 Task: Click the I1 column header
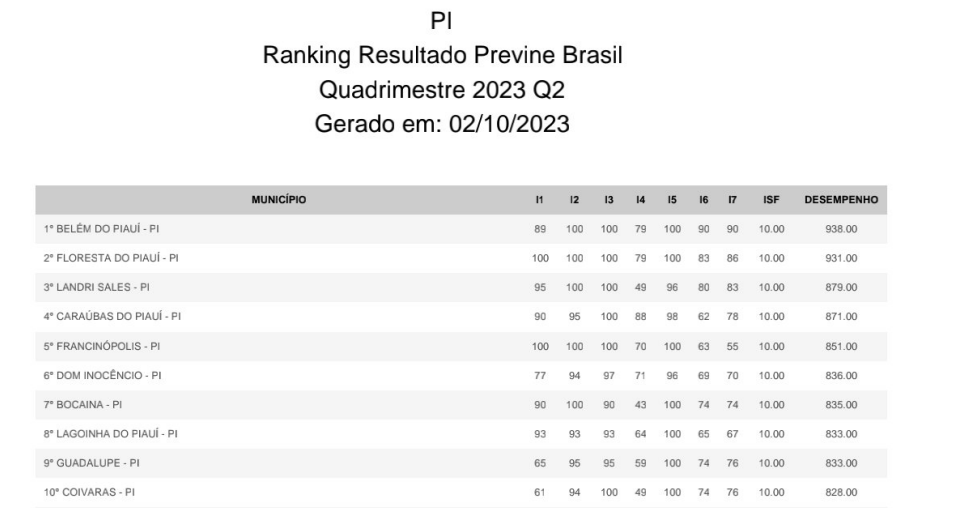point(540,199)
